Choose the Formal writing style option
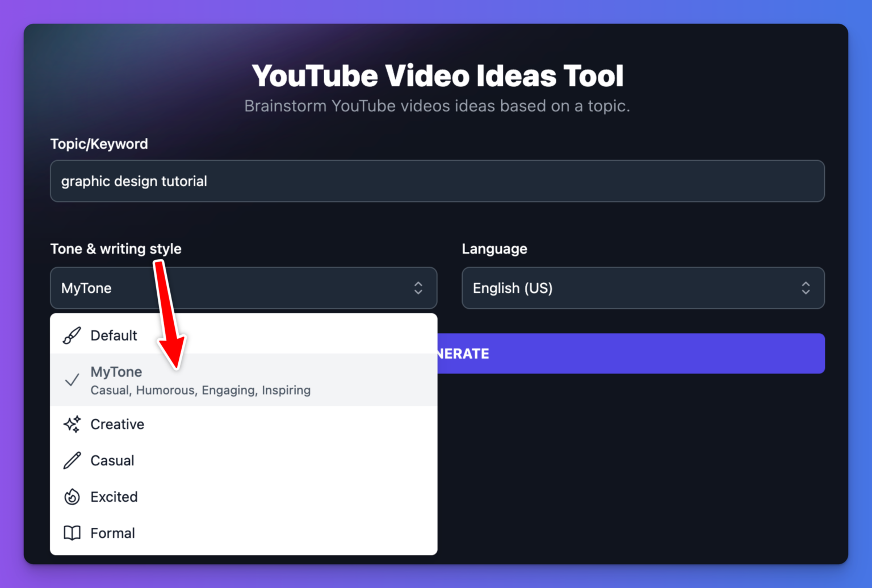Image resolution: width=872 pixels, height=588 pixels. point(112,533)
